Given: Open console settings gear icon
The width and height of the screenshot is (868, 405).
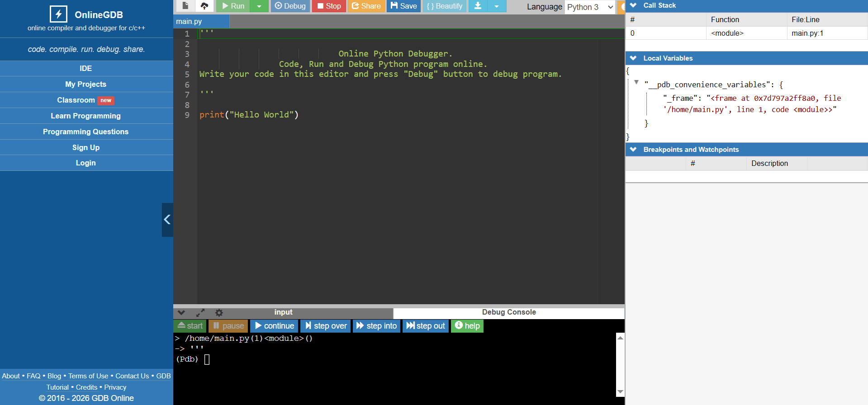Looking at the screenshot, I should pos(219,312).
